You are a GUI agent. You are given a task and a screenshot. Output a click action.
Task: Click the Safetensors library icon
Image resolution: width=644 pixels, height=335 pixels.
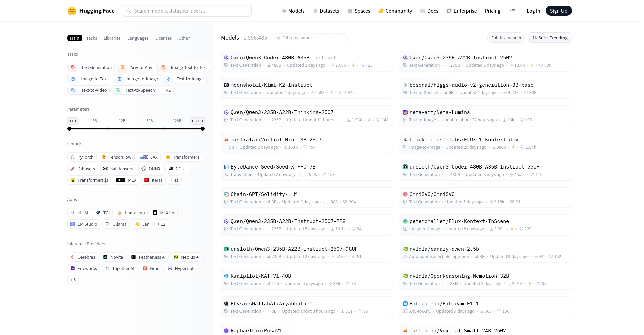coord(105,169)
